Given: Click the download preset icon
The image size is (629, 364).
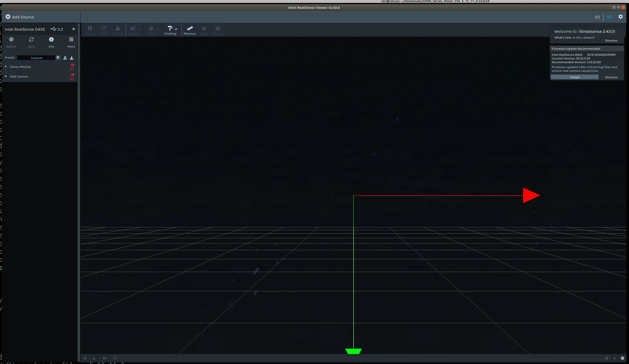Looking at the screenshot, I should (x=72, y=58).
